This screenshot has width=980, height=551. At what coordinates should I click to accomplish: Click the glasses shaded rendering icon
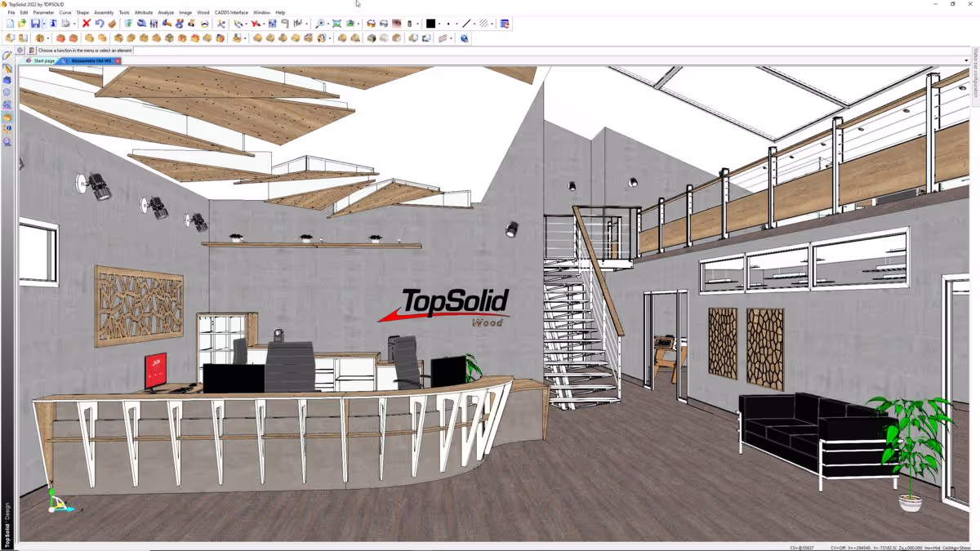(x=370, y=24)
